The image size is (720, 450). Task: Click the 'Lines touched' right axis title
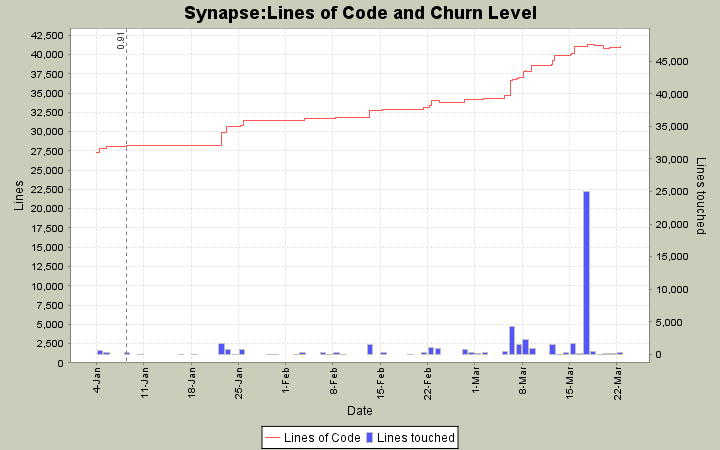pos(701,196)
